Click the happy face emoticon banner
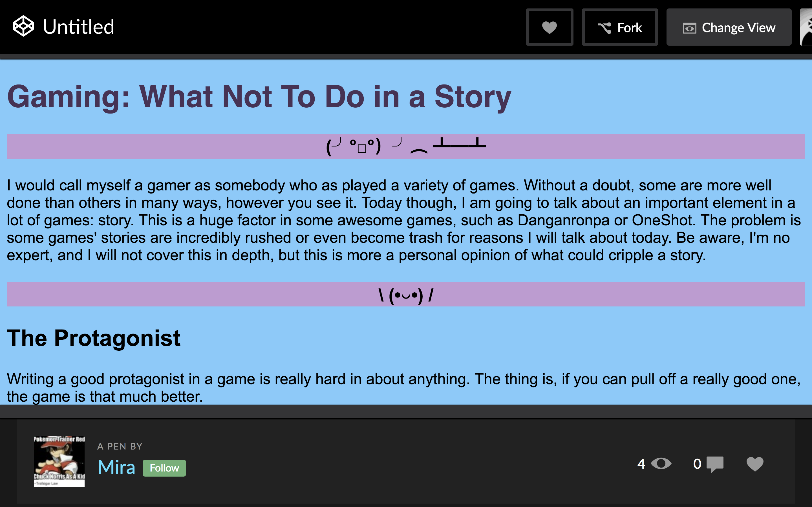The width and height of the screenshot is (812, 507). tap(406, 294)
